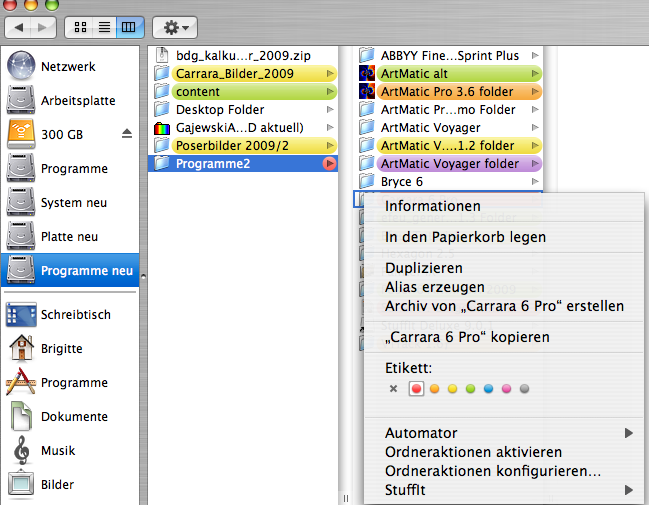Select Programme neu drive icon
The height and width of the screenshot is (505, 649).
coord(21,270)
